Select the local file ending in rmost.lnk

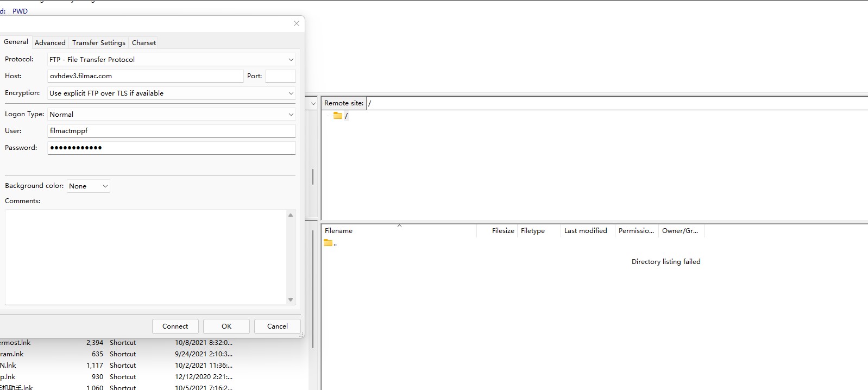click(x=15, y=343)
